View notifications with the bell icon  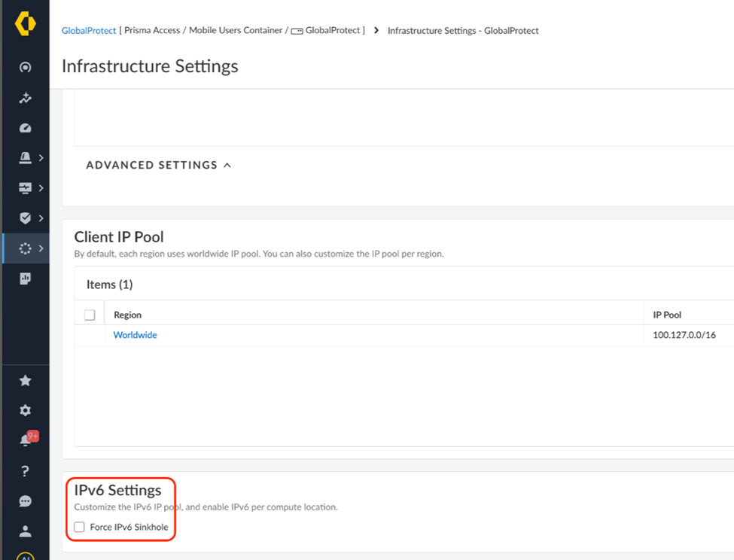tap(26, 441)
